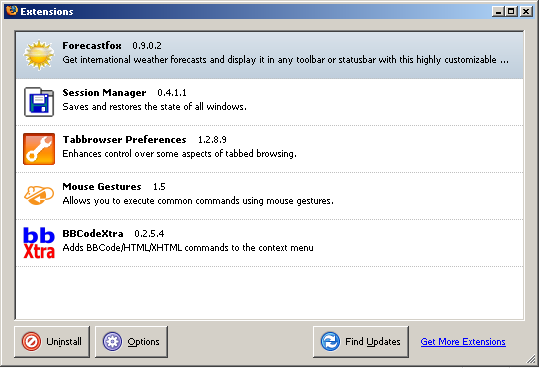Click the Find Updates button
This screenshot has height=368, width=539.
pos(361,342)
